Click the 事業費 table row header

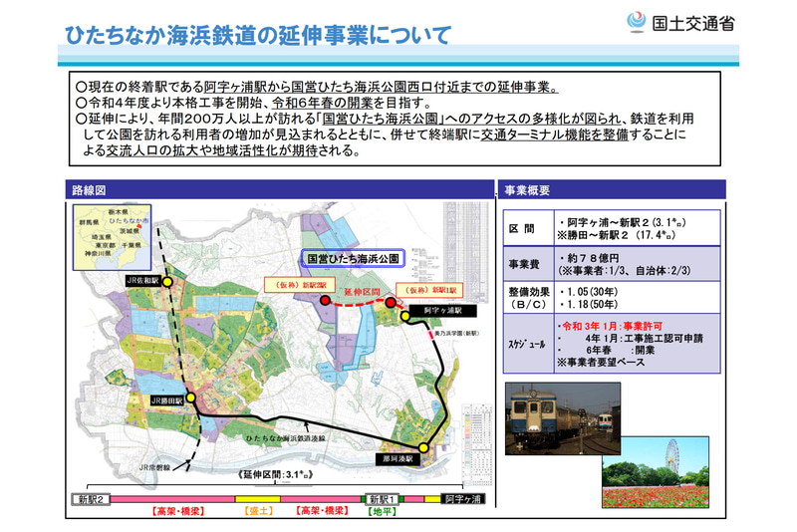point(528,264)
